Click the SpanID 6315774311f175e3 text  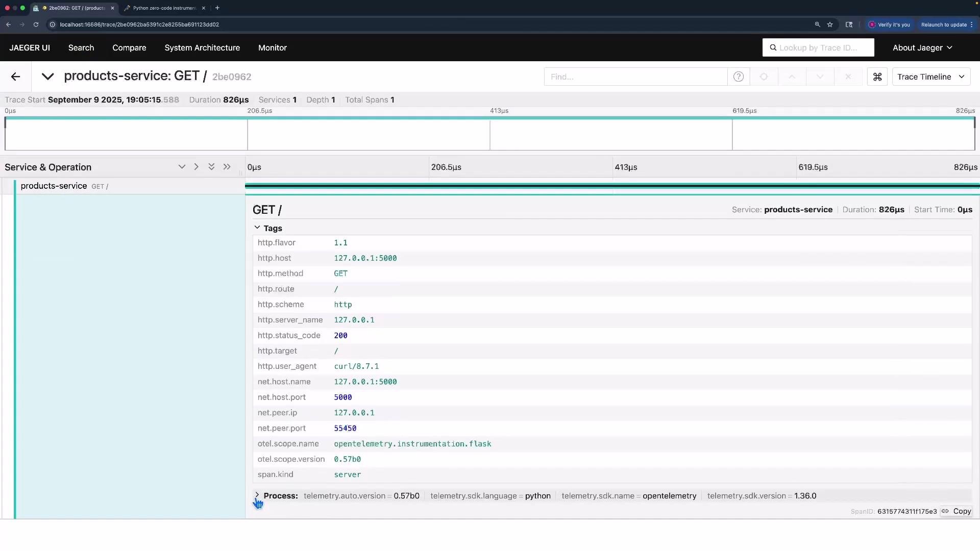click(907, 511)
